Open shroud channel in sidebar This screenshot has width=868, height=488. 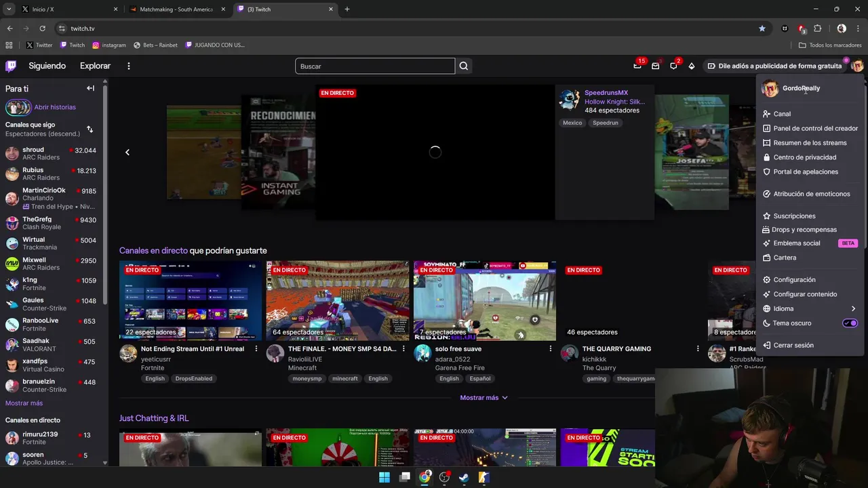52,153
